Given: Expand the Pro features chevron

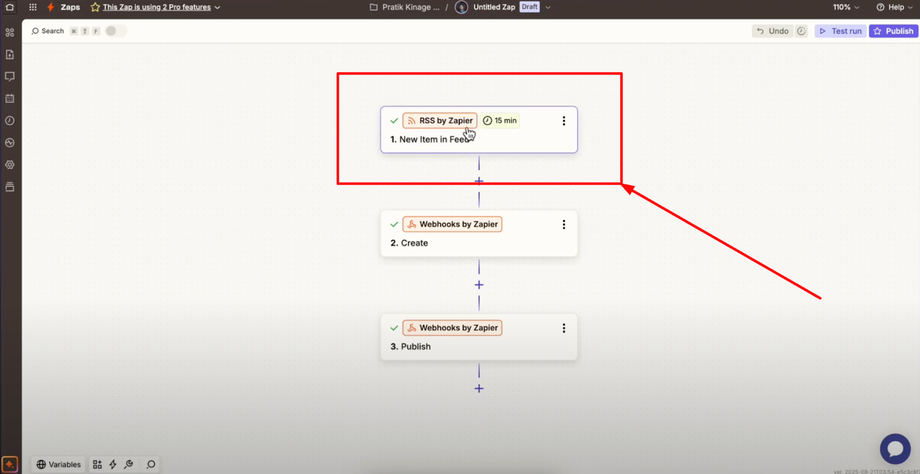Looking at the screenshot, I should pos(217,8).
